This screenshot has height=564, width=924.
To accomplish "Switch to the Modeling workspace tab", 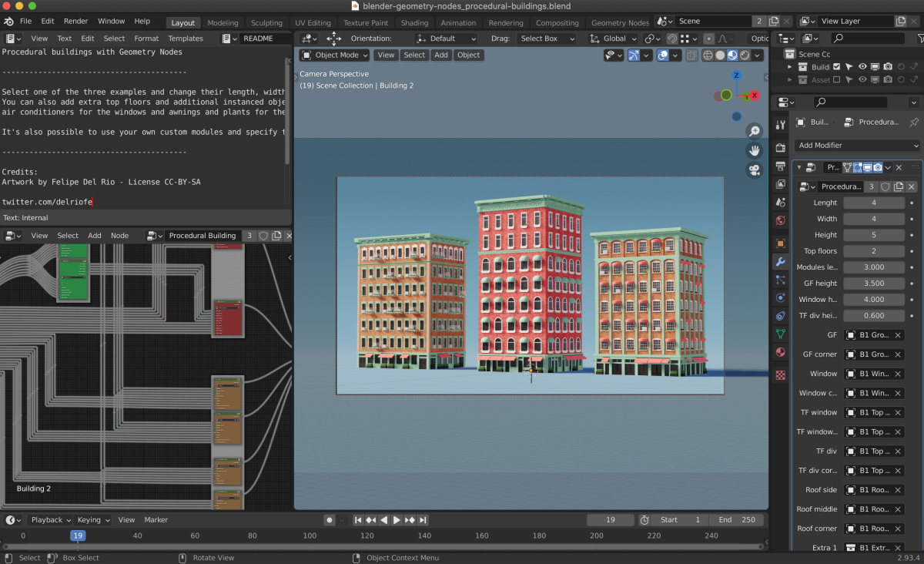I will [x=223, y=23].
